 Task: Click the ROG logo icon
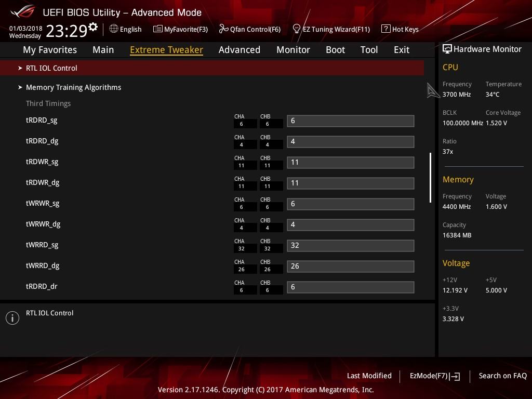pos(23,12)
